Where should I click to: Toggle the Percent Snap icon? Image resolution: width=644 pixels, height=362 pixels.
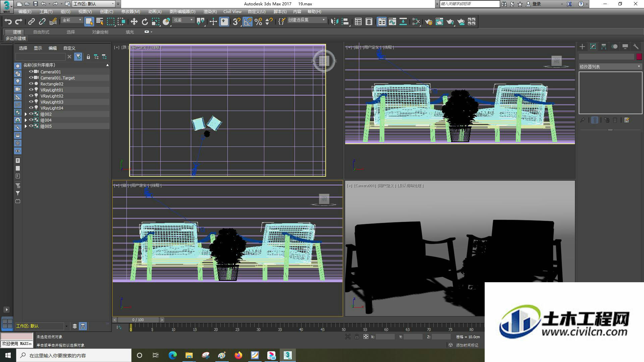(258, 22)
